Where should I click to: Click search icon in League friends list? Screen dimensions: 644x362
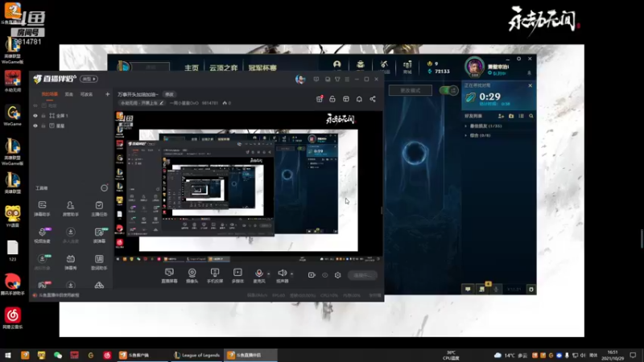[531, 116]
